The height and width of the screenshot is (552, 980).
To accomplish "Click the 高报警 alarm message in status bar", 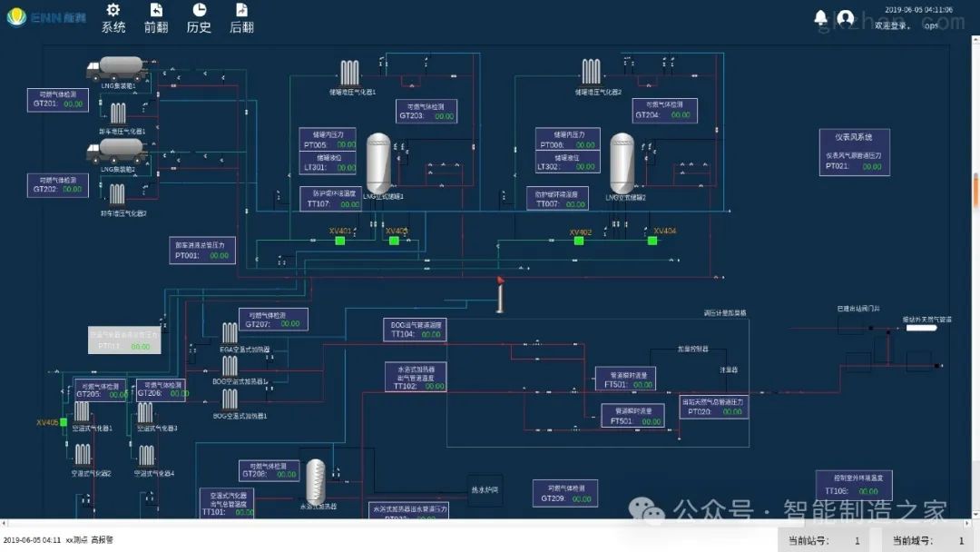I will click(x=102, y=540).
